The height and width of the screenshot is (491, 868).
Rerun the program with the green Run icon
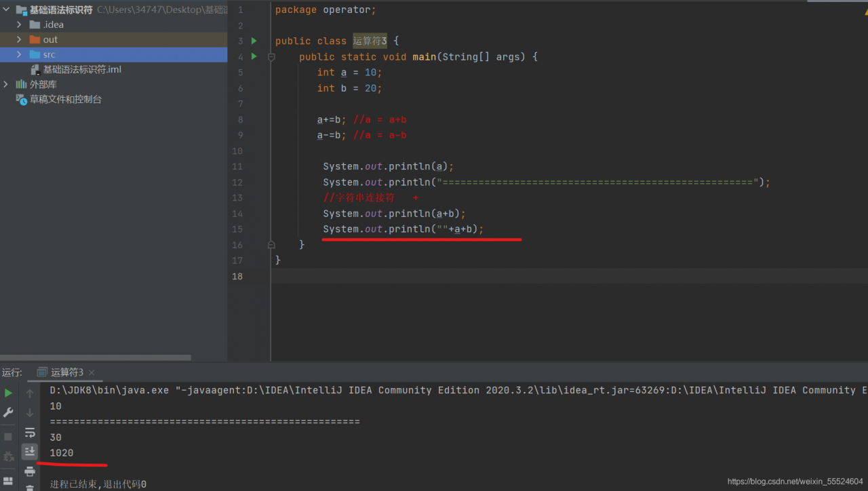(8, 393)
